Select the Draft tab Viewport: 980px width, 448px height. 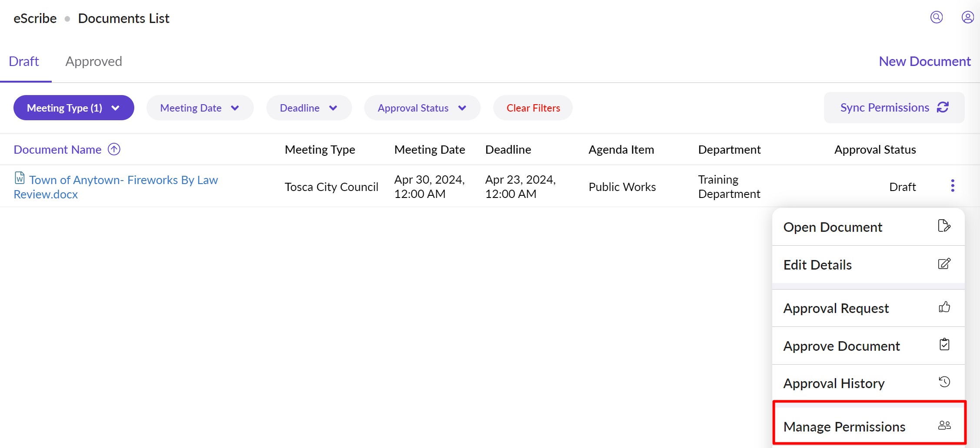[24, 62]
